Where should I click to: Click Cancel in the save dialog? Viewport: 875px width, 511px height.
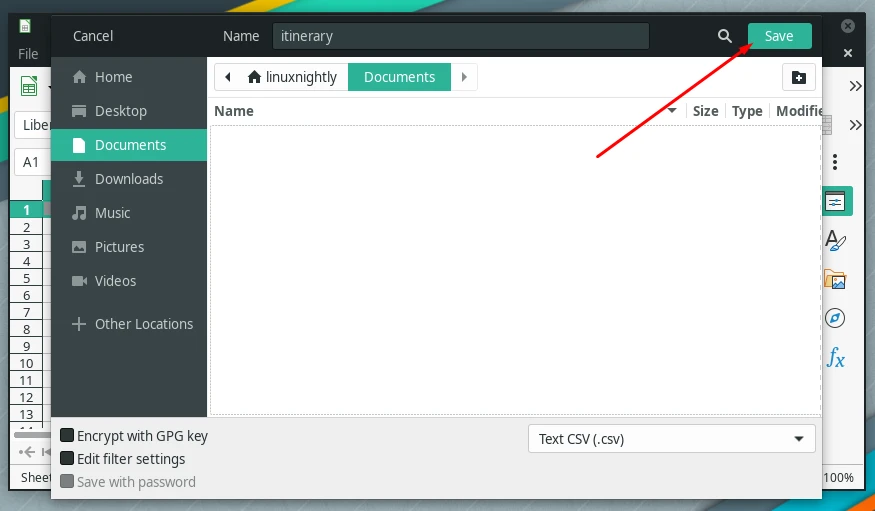pyautogui.click(x=93, y=36)
